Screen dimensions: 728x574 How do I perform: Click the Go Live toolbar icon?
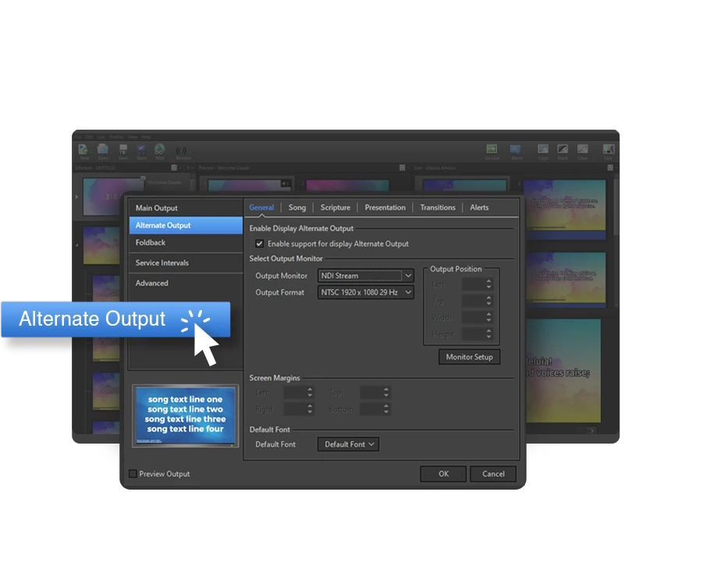click(x=492, y=149)
